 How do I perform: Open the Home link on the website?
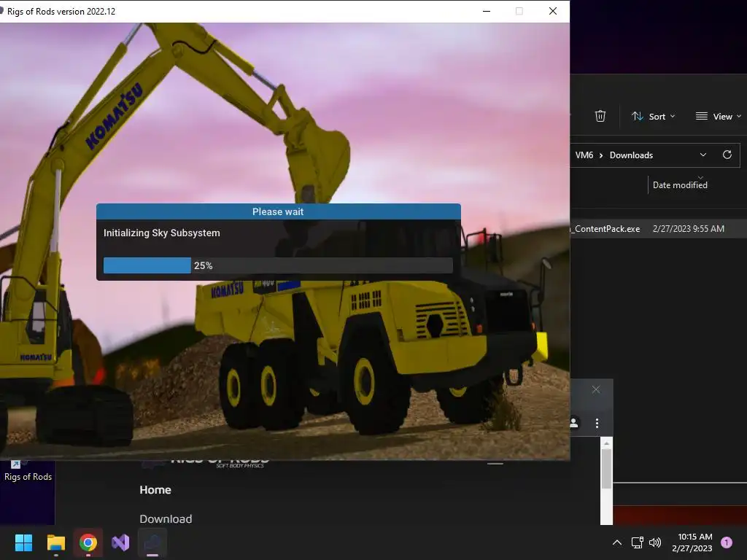click(x=155, y=489)
